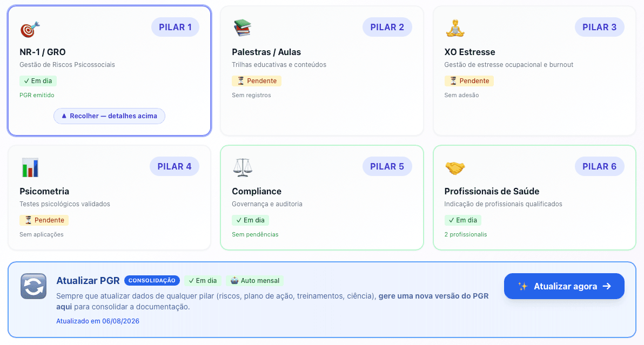Viewport: 644px width, 345px height.
Task: Click the PGR emitido text
Action: pos(37,95)
